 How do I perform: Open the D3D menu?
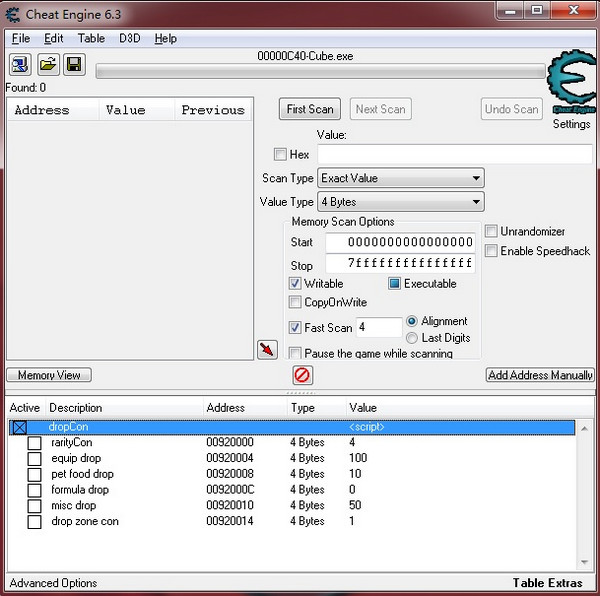tap(130, 38)
